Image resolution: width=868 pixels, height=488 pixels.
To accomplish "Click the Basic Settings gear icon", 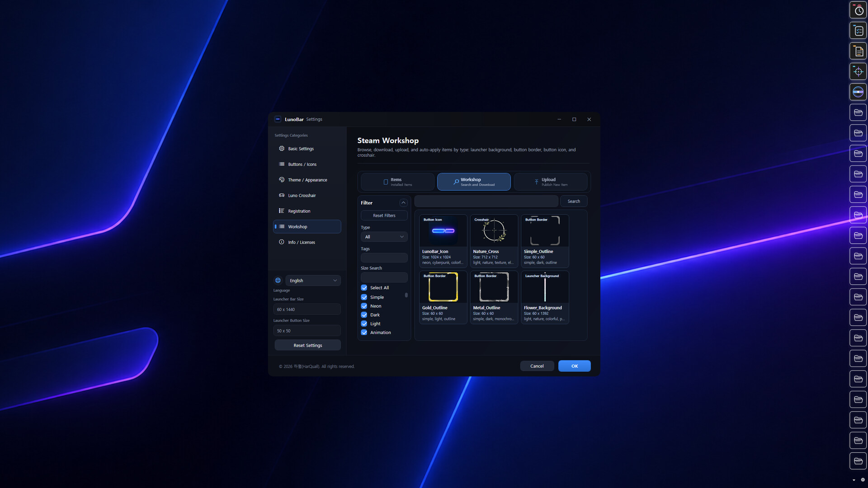I will click(x=282, y=149).
